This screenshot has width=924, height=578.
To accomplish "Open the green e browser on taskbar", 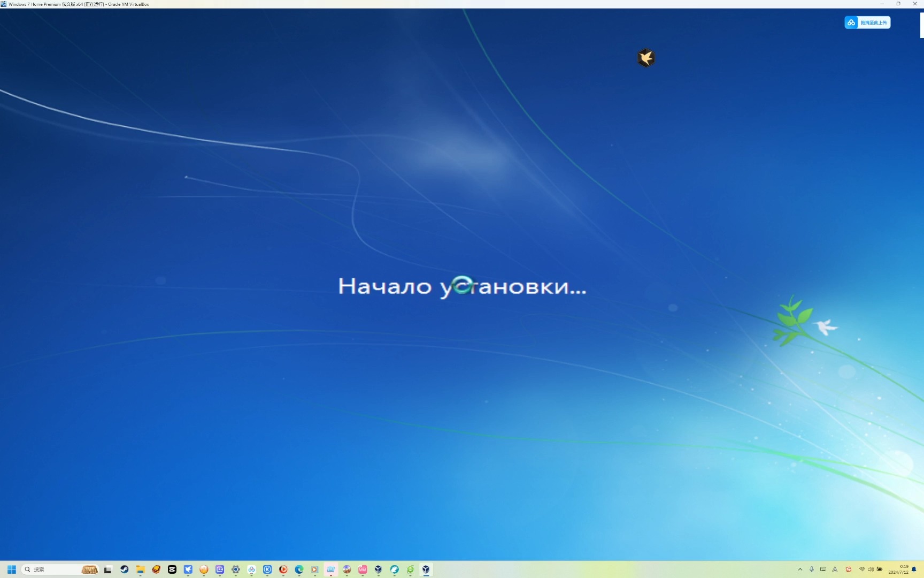I will [x=410, y=569].
